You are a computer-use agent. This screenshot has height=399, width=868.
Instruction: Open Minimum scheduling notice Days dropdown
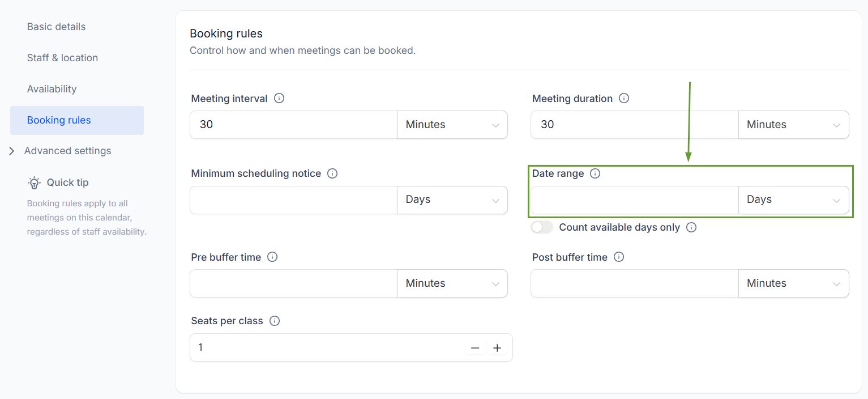pos(452,199)
